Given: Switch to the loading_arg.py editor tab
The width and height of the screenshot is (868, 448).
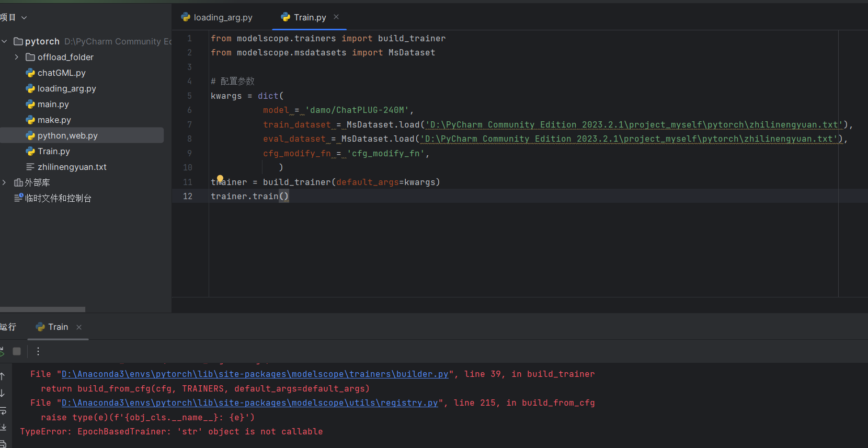Looking at the screenshot, I should coord(217,17).
